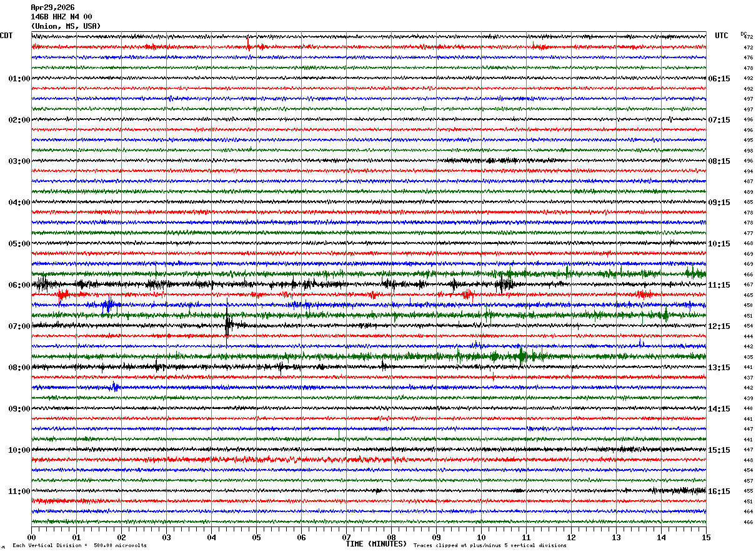The width and height of the screenshot is (756, 554).
Task: Select minute tick label 14 on the x-axis
Action: coord(661,537)
